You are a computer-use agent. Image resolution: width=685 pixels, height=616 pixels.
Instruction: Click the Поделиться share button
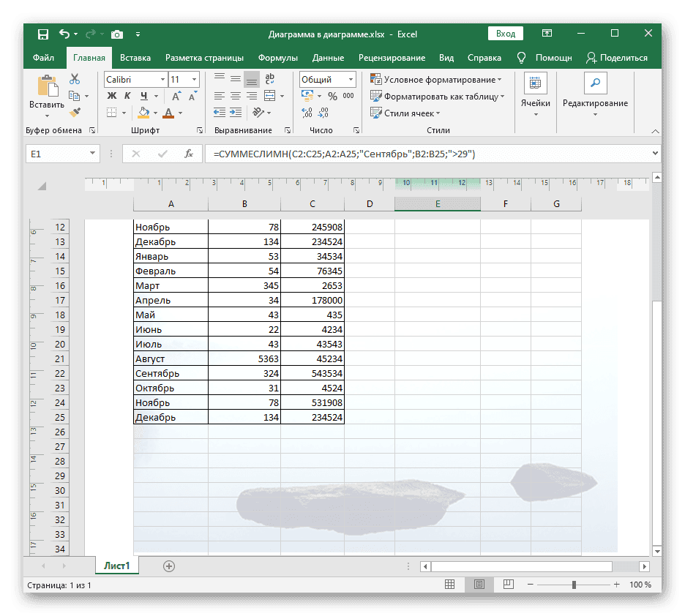coord(617,58)
